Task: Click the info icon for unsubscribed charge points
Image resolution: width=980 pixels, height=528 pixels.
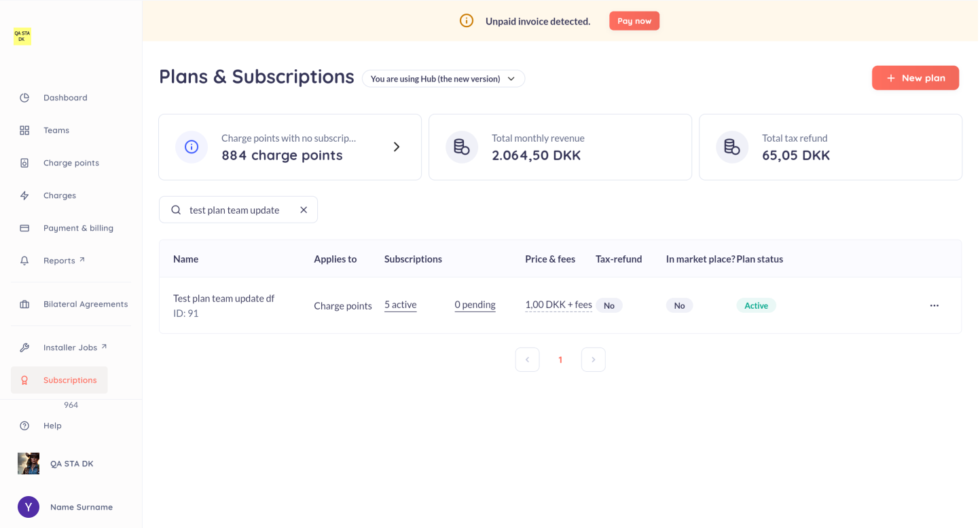Action: (x=192, y=147)
